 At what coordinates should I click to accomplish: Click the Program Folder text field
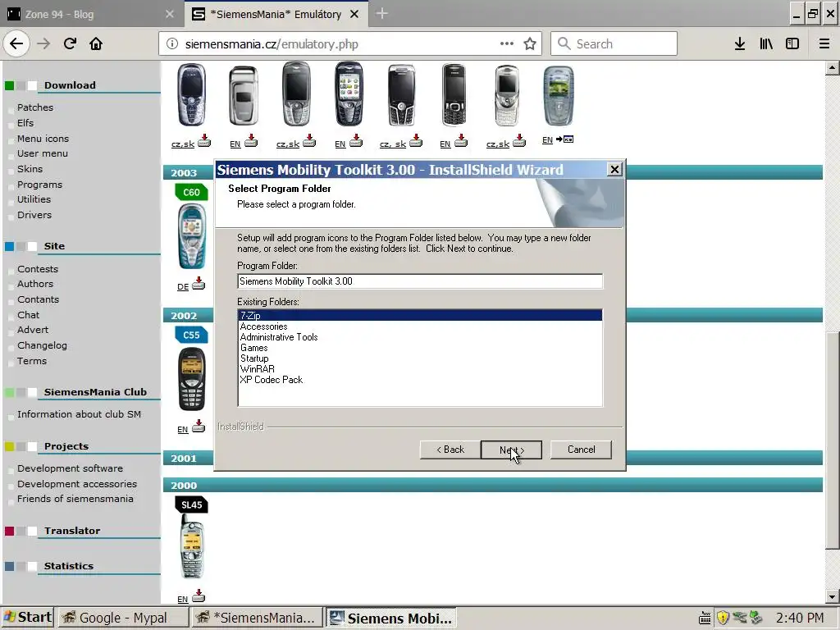(420, 281)
